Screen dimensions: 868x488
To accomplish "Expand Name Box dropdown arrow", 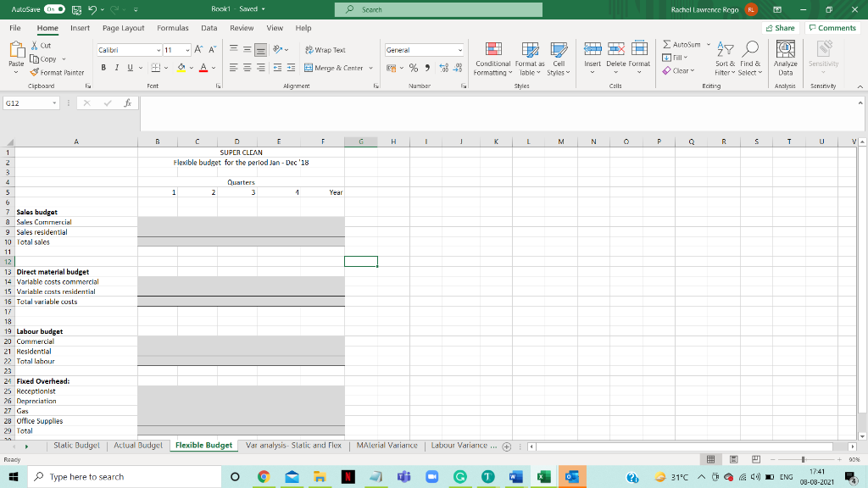I will (x=54, y=103).
